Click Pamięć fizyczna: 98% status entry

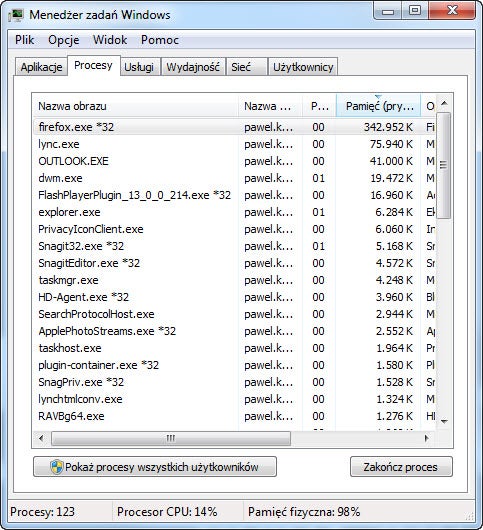[x=304, y=512]
